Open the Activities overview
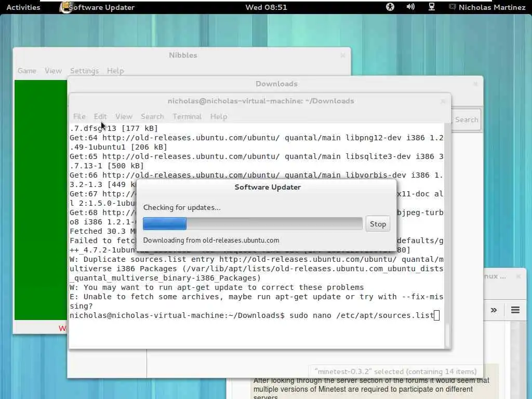This screenshot has height=399, width=532. click(23, 7)
